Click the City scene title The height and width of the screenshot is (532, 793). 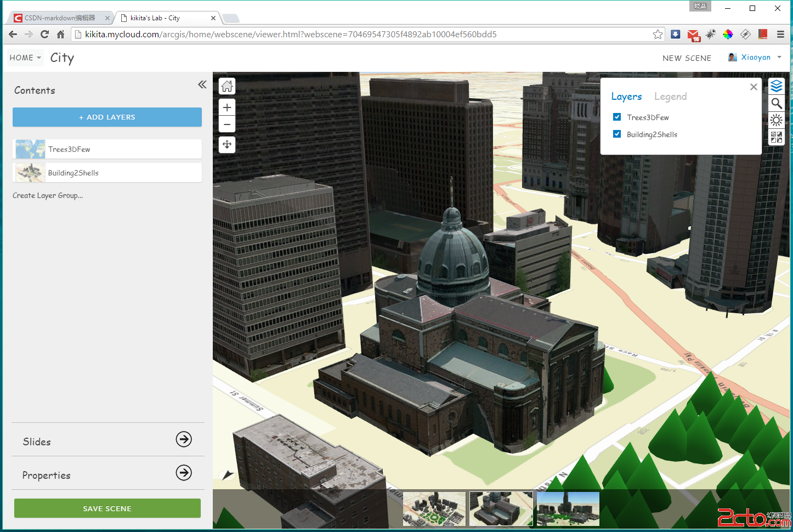62,58
